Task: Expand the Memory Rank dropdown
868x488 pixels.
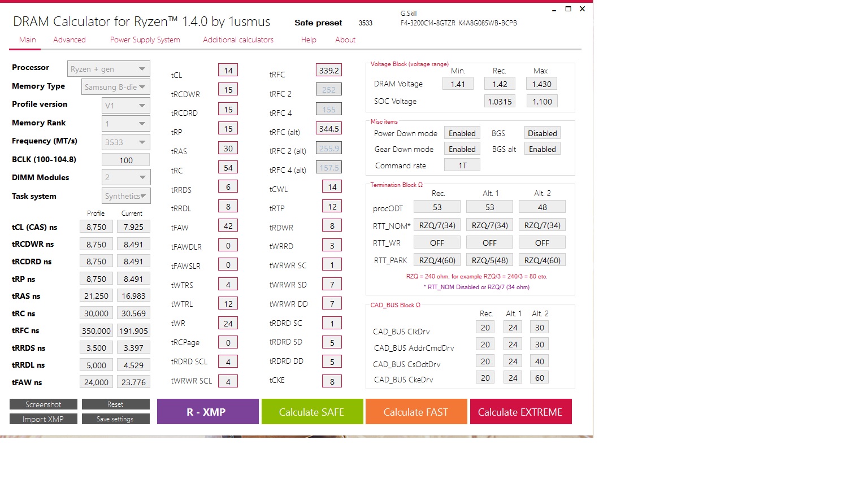Action: click(x=126, y=124)
